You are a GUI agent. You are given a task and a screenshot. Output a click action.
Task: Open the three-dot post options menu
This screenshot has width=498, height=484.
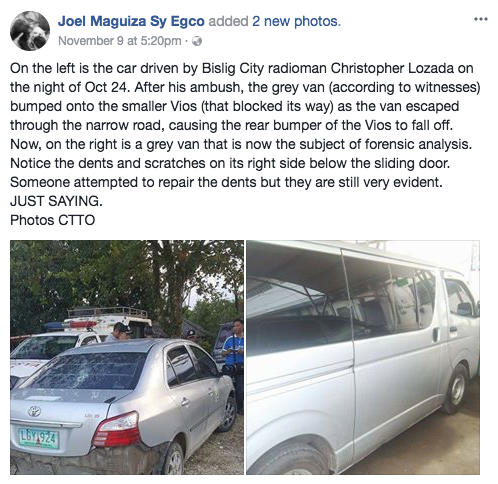(481, 19)
